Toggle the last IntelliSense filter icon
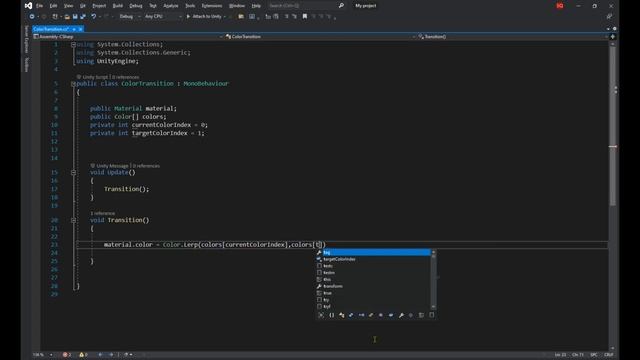 (x=431, y=315)
